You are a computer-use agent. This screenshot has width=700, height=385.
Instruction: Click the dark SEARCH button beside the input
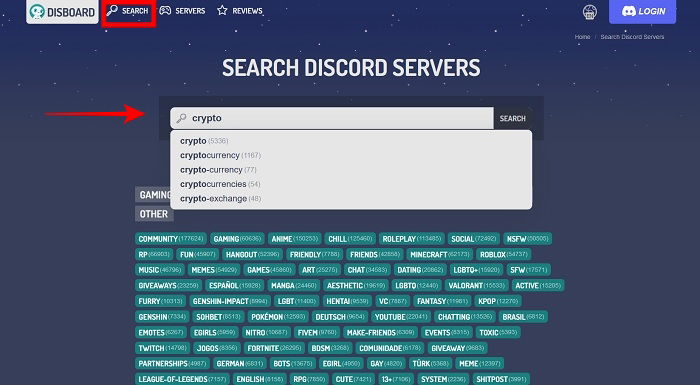pos(512,118)
